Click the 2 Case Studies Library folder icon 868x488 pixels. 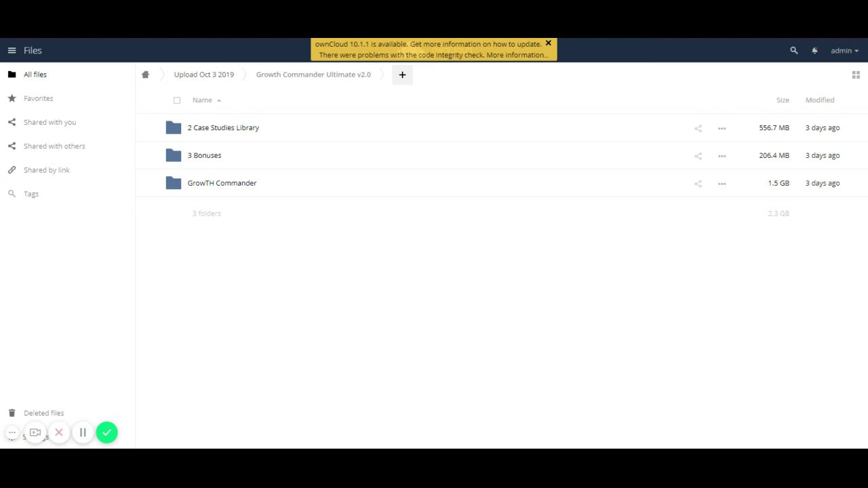[174, 127]
